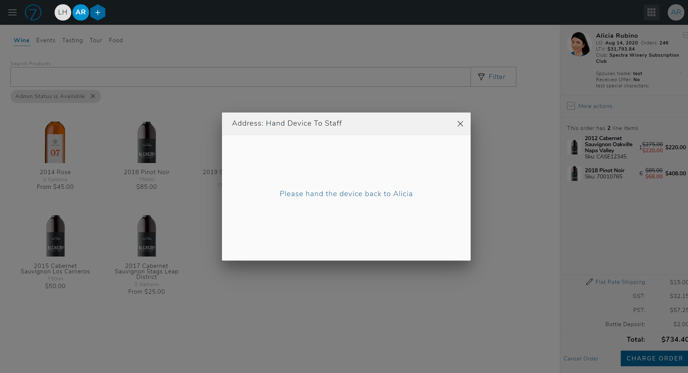Select the AR customer cart avatar
The image size is (688, 373).
(80, 12)
